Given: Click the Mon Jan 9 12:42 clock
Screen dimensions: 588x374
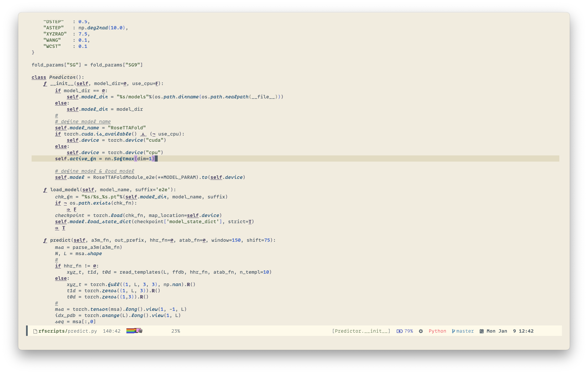Looking at the screenshot, I should click(x=510, y=331).
